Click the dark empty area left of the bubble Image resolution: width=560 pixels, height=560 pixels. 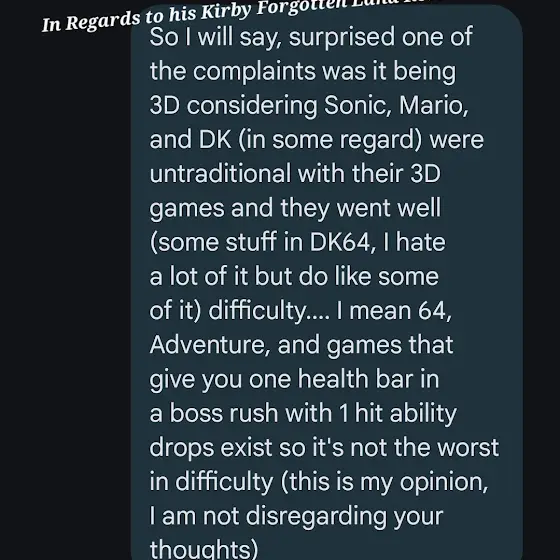click(65, 286)
